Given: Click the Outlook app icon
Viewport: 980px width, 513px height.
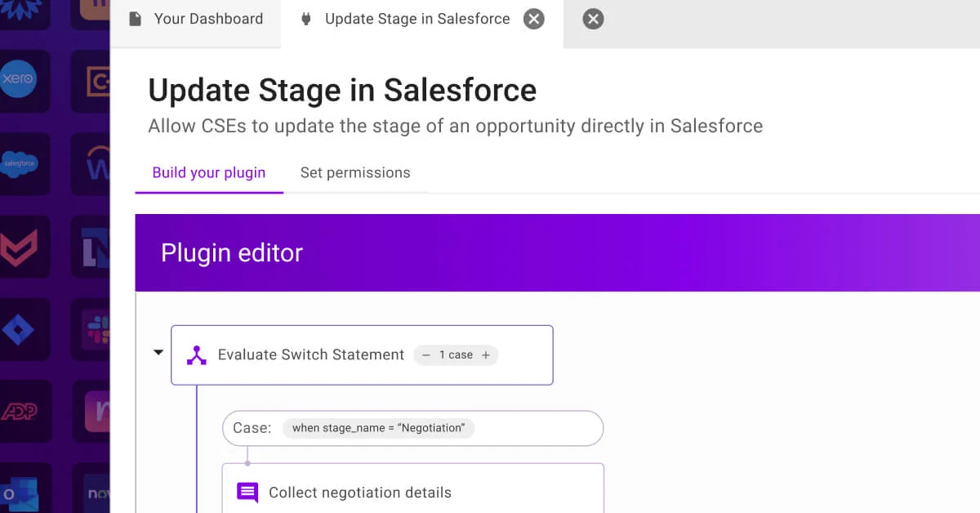Looking at the screenshot, I should click(x=16, y=493).
